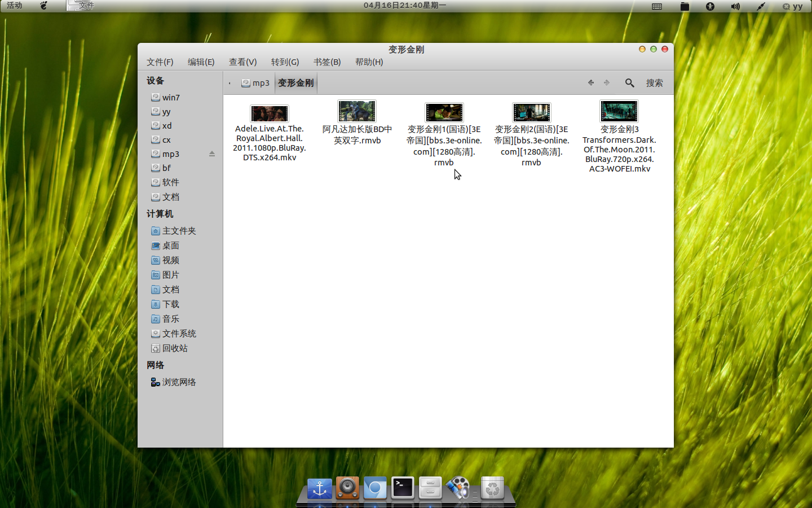
Task: Click the mp3 drive in sidebar
Action: [165, 154]
